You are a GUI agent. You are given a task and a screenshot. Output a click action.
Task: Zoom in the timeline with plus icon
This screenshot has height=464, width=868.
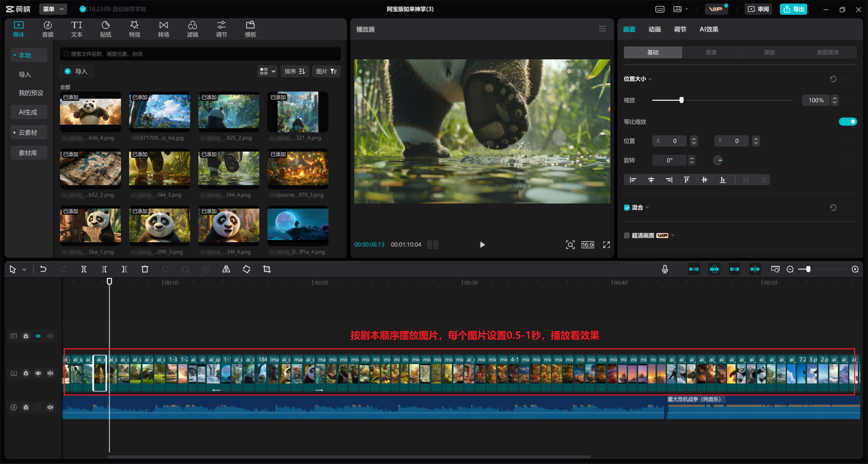pos(855,269)
